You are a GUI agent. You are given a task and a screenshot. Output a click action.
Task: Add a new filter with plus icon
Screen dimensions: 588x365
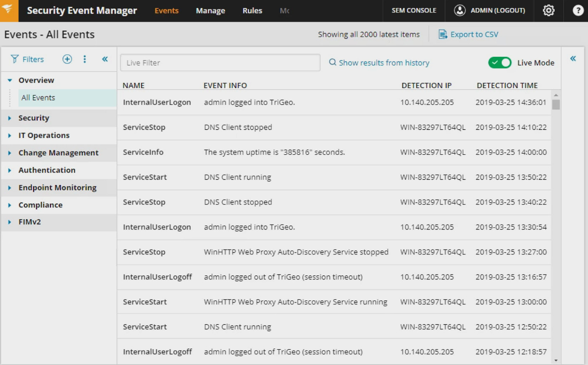[x=67, y=59]
